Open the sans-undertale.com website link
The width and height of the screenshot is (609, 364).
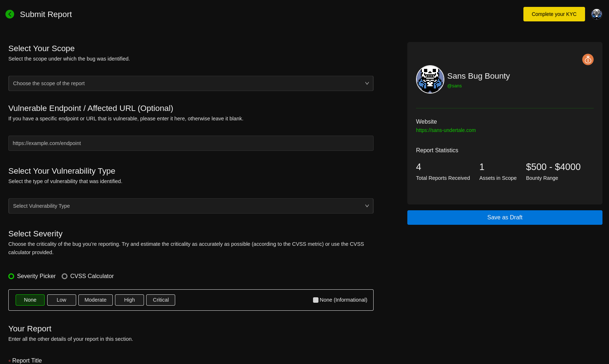pyautogui.click(x=445, y=130)
